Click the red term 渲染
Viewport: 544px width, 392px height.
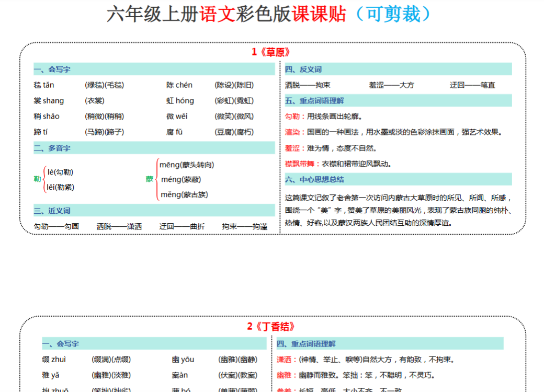[x=292, y=132]
